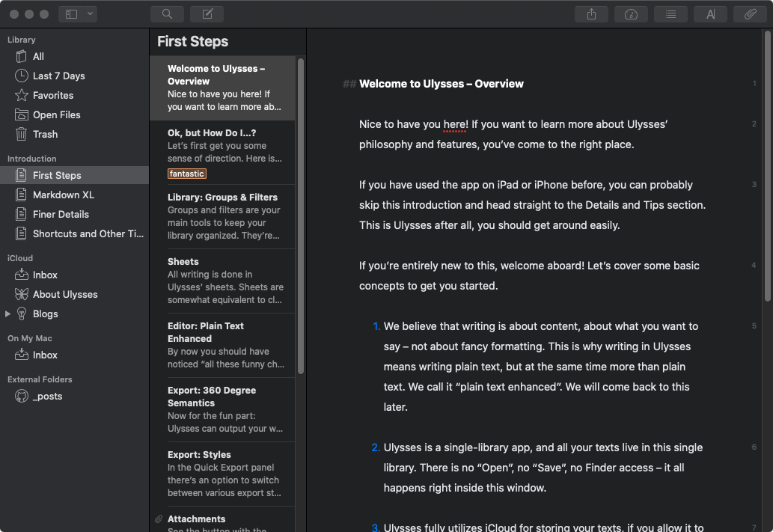The width and height of the screenshot is (773, 532).
Task: Open the Sheets sheet in list
Action: tap(222, 281)
